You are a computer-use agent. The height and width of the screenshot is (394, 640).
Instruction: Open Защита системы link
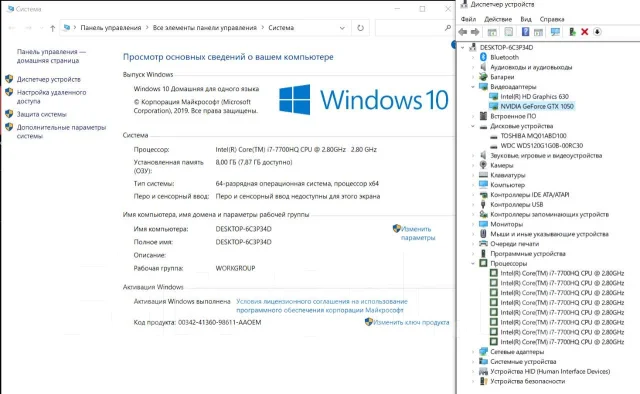point(42,114)
